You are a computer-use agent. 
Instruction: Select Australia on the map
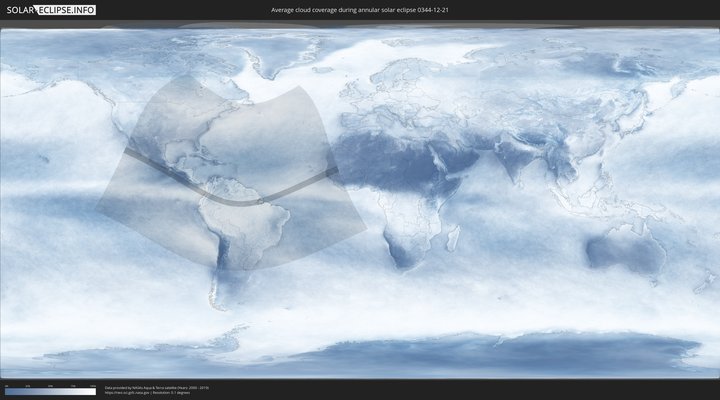pos(620,248)
